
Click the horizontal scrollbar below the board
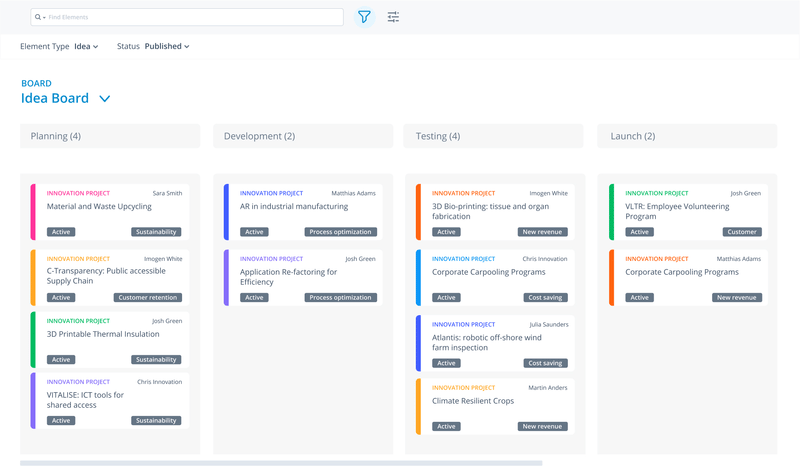point(280,463)
